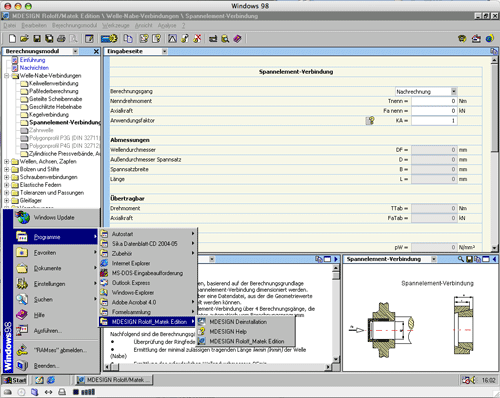The width and height of the screenshot is (500, 398).
Task: Click the magnifier icon in the drawing panel header
Action: pos(461,259)
